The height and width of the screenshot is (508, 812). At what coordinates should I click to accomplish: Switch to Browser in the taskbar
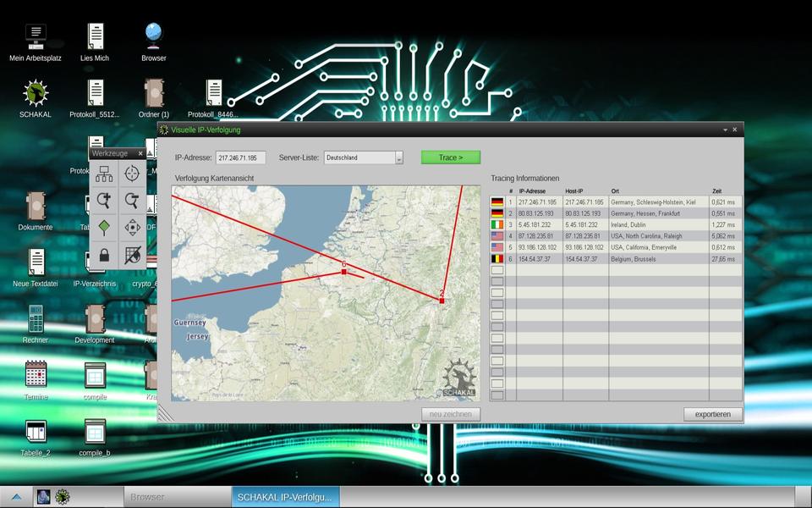pos(176,497)
